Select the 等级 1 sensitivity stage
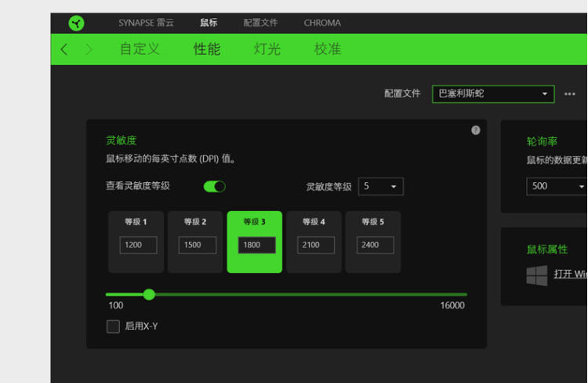Viewport: 588px width, 383px height. tap(136, 242)
